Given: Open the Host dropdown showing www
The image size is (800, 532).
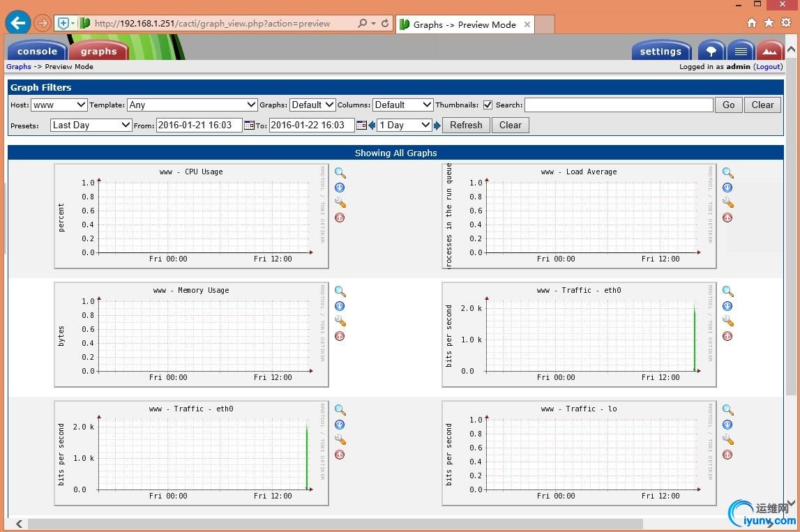Looking at the screenshot, I should point(59,105).
